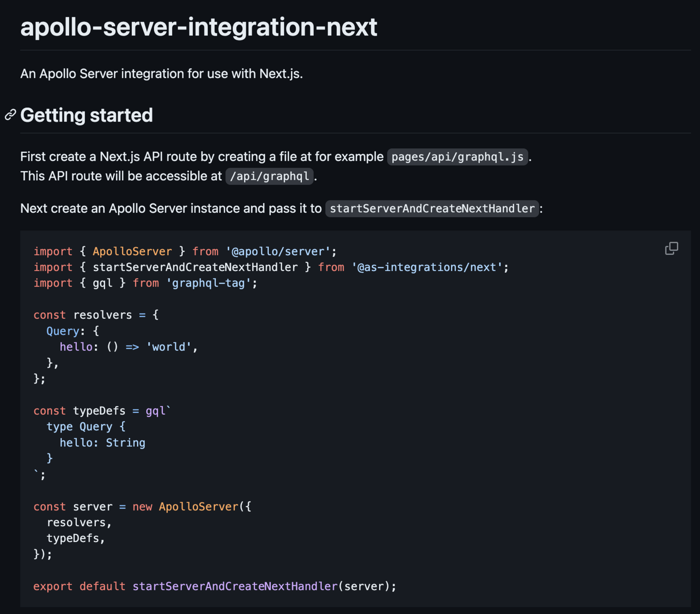Click the hello: String line
This screenshot has width=700, height=614.
coord(102,443)
